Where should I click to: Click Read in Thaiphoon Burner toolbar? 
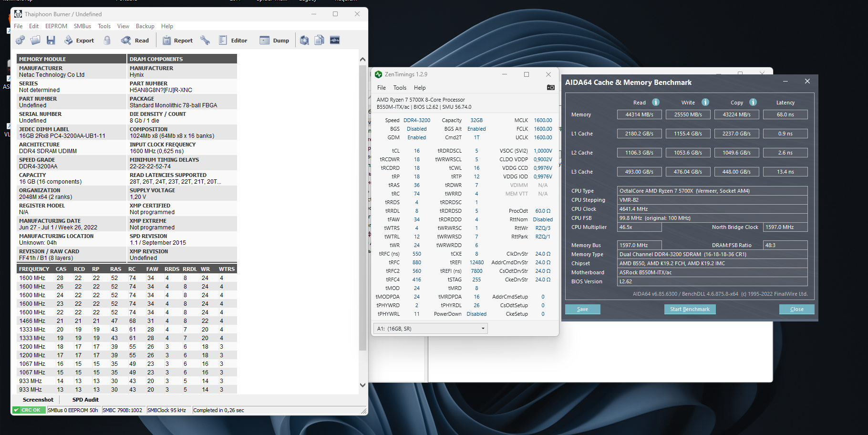coord(135,41)
